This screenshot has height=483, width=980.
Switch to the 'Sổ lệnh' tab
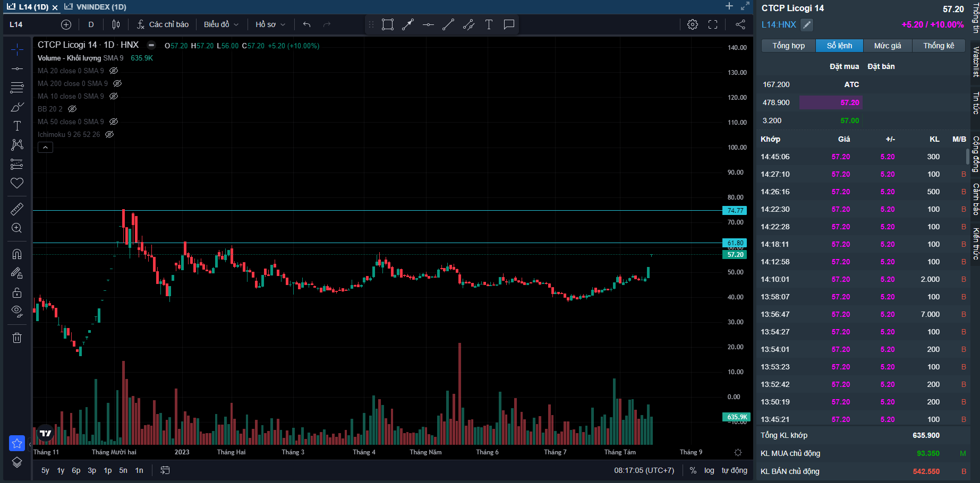click(839, 46)
